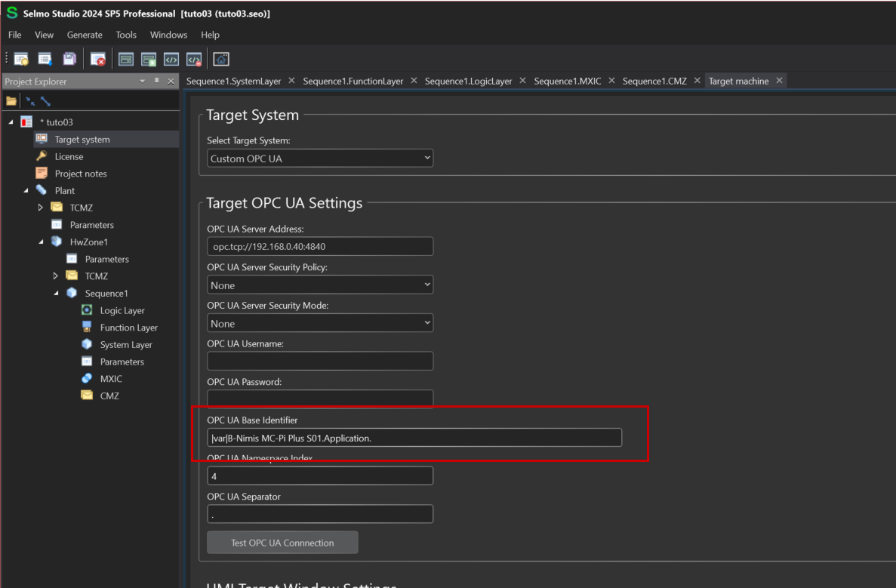
Task: Click the Open Project toolbar icon with blue arrow
Action: tap(45, 59)
